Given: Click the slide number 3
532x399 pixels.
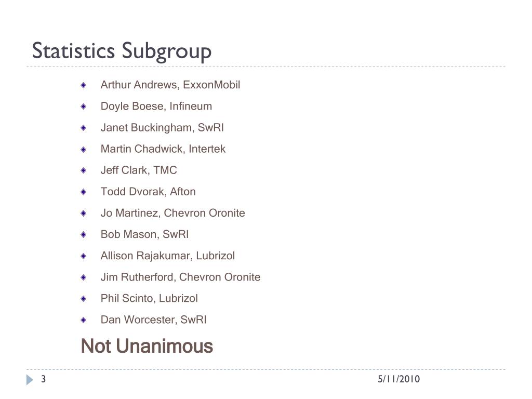Looking at the screenshot, I should pos(44,379).
